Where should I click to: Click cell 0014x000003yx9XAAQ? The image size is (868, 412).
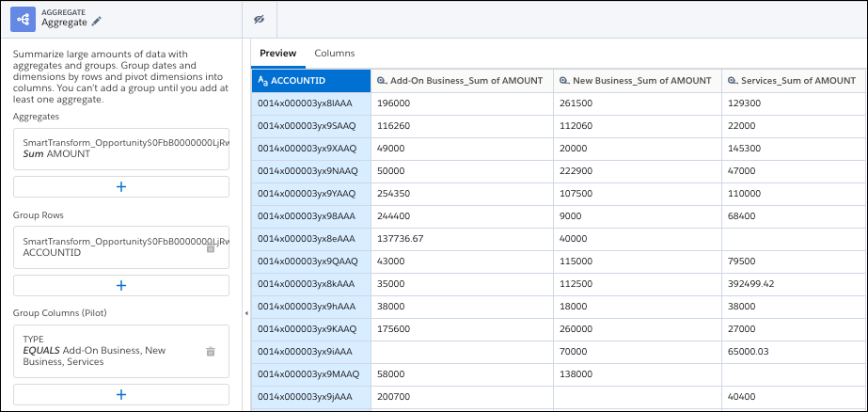(x=311, y=149)
